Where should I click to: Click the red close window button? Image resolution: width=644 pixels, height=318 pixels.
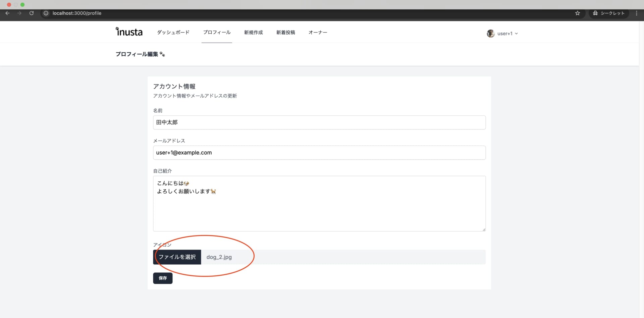pos(9,5)
